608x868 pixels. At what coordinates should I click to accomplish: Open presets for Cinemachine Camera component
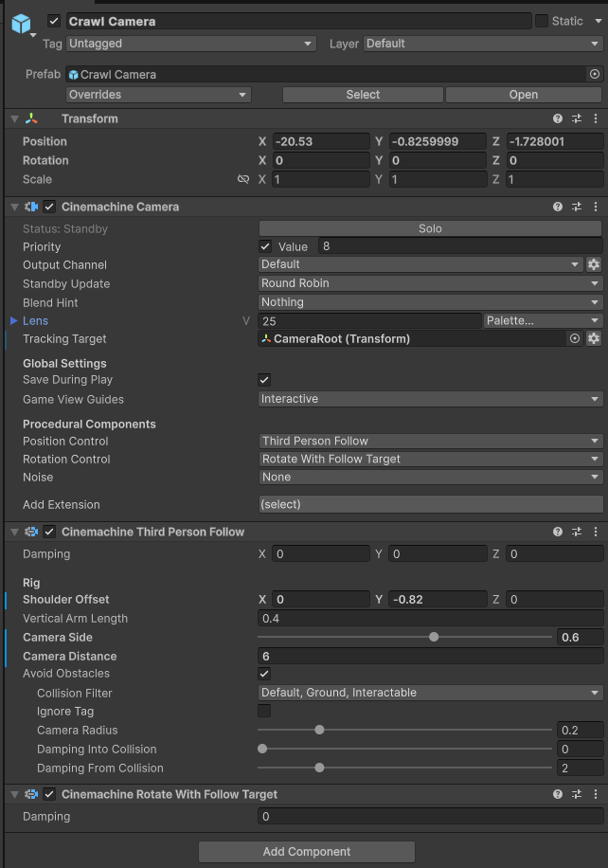pyautogui.click(x=577, y=207)
